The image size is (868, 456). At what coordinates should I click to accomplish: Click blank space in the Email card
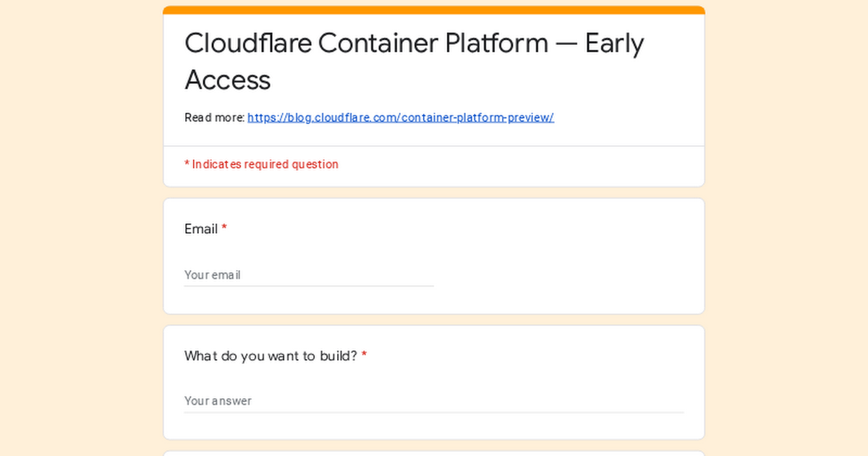click(x=564, y=261)
